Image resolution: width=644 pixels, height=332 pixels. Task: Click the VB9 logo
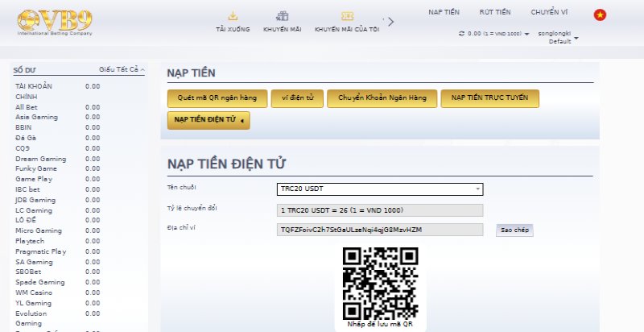point(55,23)
